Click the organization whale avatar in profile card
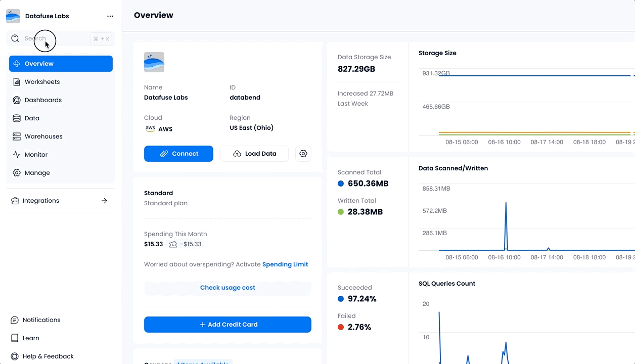635x364 pixels. [x=154, y=62]
